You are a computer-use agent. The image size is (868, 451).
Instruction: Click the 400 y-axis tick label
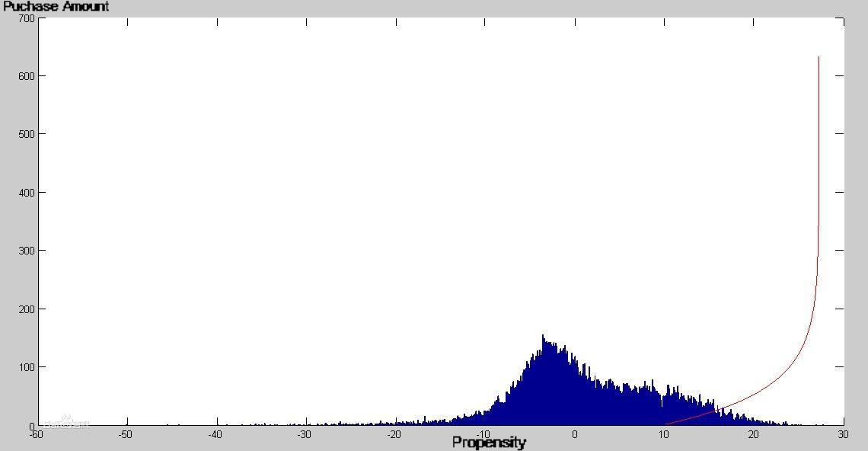pyautogui.click(x=26, y=193)
